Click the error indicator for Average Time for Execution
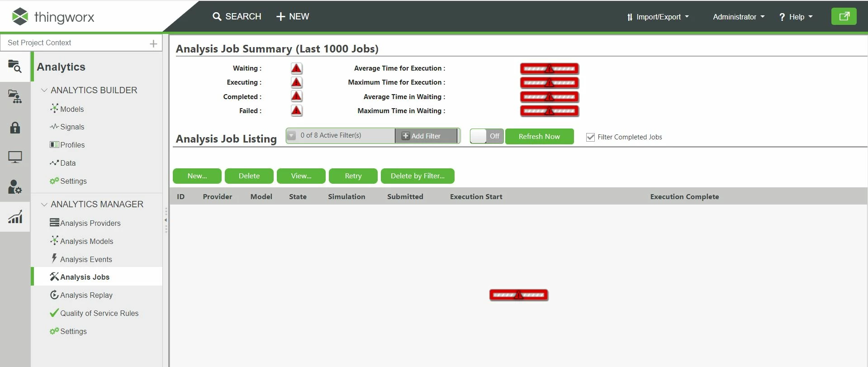Screen dimensions: 868x367 549,69
